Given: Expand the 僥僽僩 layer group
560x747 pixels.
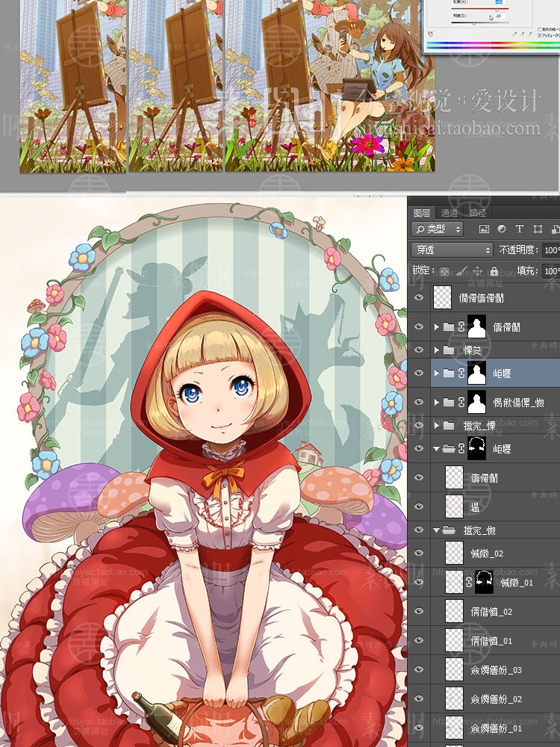Looking at the screenshot, I should [x=436, y=327].
